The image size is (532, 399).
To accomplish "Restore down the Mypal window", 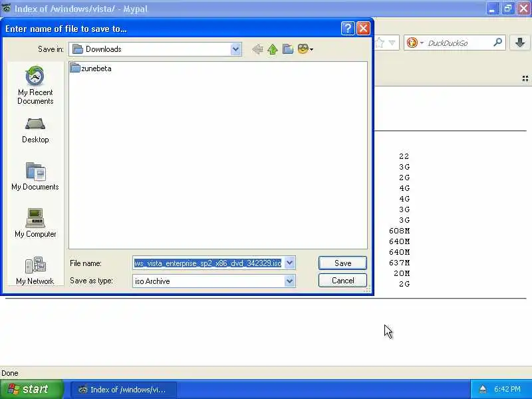I will (x=507, y=9).
